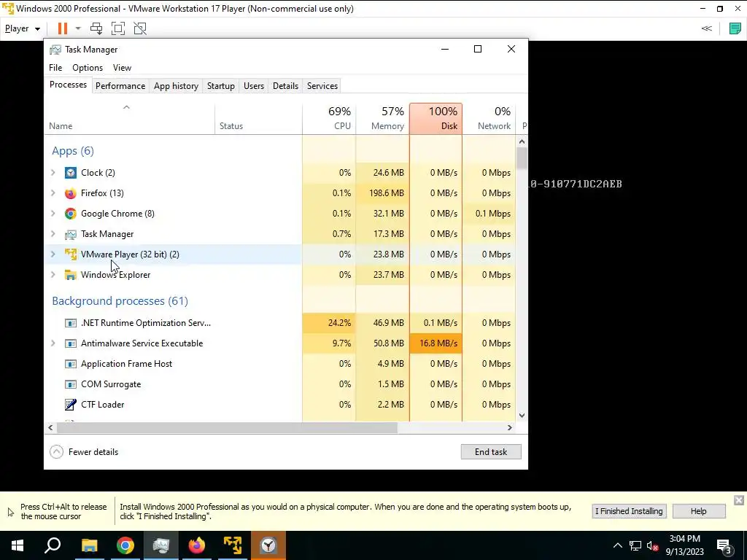Select the Processes tab
This screenshot has height=560, width=747.
coord(68,85)
